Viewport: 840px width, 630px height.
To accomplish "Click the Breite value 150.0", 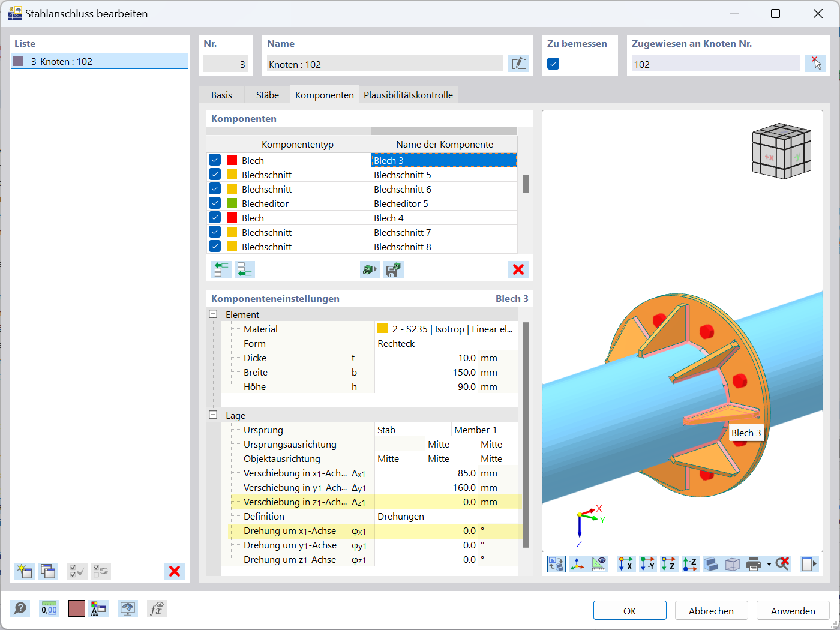I will tap(464, 372).
